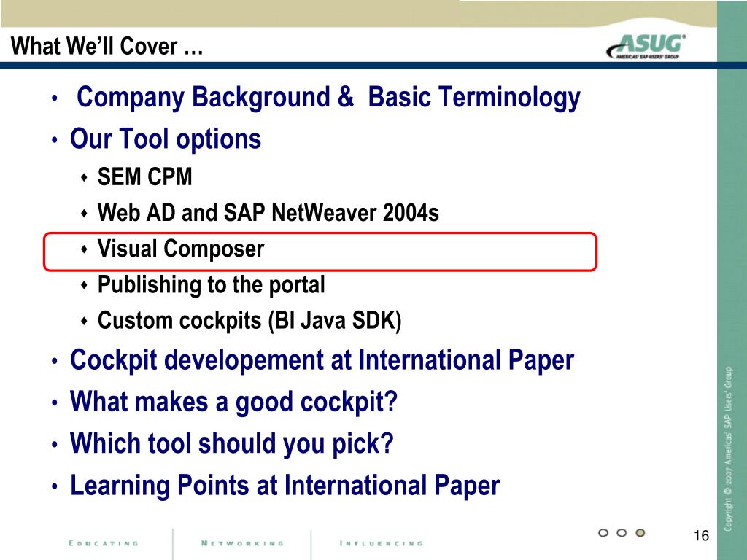Click Which tool should you pick?
The image size is (747, 560).
tap(231, 444)
